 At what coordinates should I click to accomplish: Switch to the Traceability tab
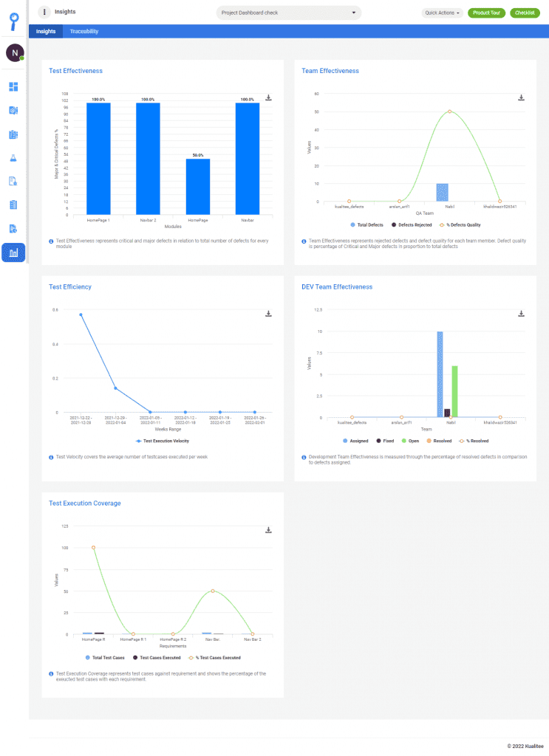pos(83,32)
